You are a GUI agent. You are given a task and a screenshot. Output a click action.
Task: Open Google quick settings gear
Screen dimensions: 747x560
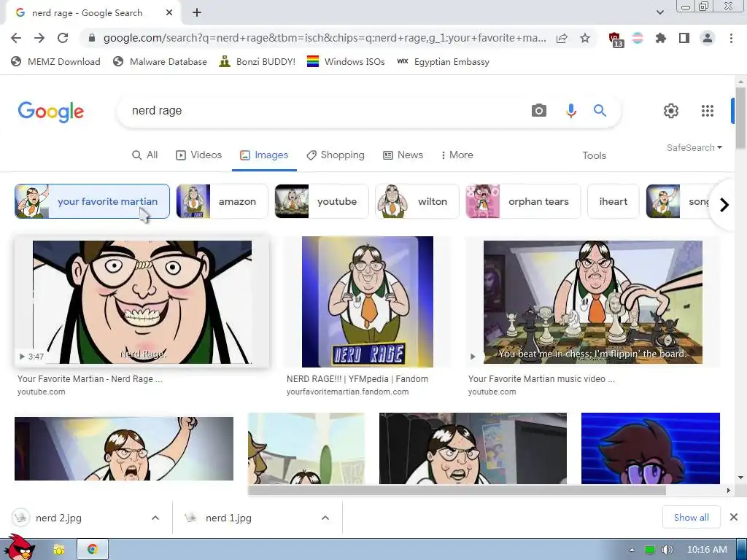pyautogui.click(x=671, y=111)
